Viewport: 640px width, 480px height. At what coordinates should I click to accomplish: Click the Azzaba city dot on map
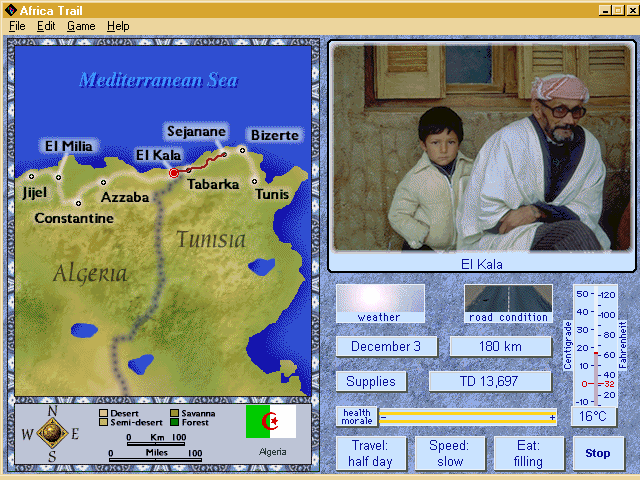103,182
